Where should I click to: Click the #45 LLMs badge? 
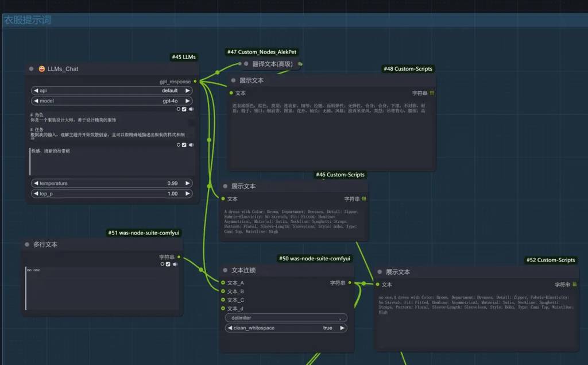[x=184, y=57]
